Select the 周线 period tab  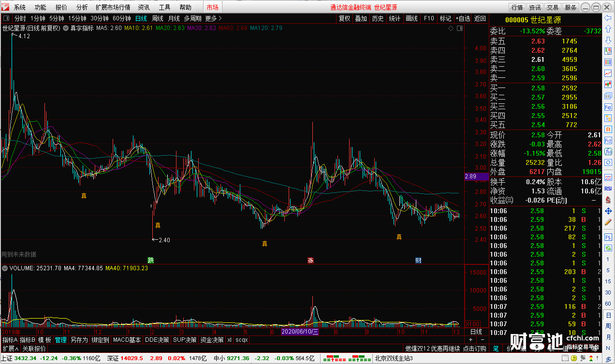pyautogui.click(x=158, y=18)
